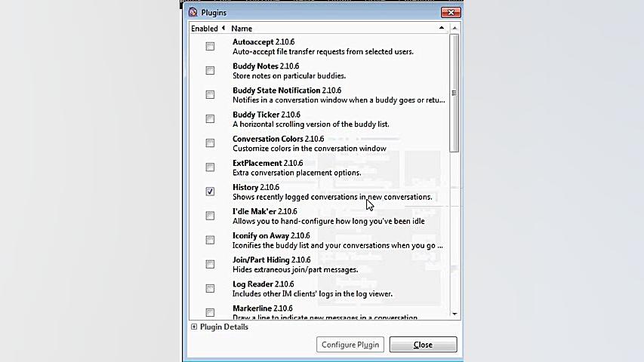Click the Pidgin icon in Plugins title bar

pos(193,12)
